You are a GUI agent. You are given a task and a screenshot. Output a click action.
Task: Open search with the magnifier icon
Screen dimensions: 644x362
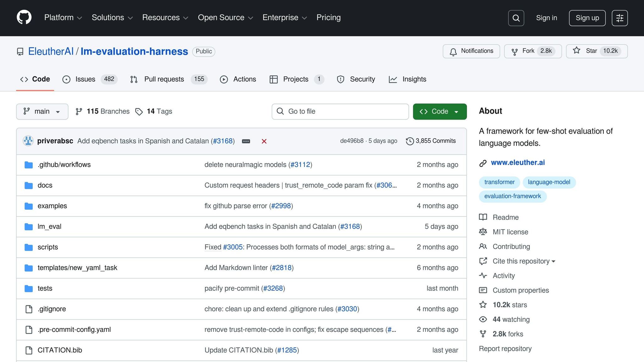(x=516, y=18)
